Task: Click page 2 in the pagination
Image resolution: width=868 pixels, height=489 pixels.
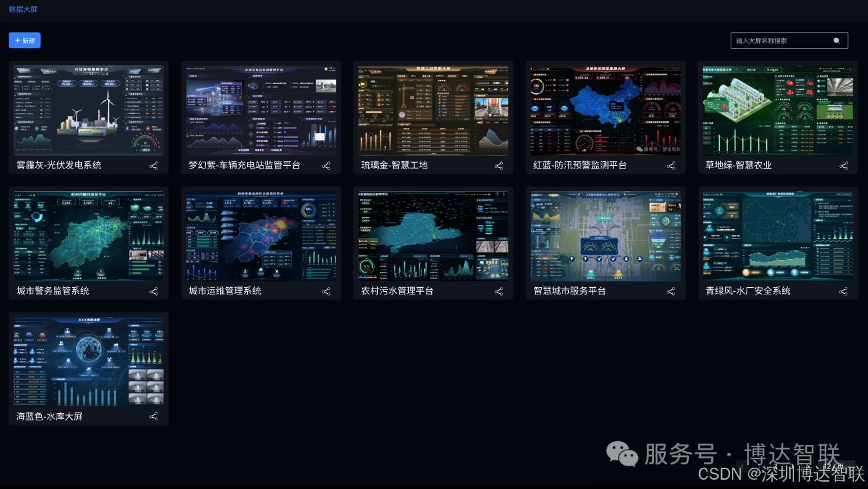Action: 775,466
